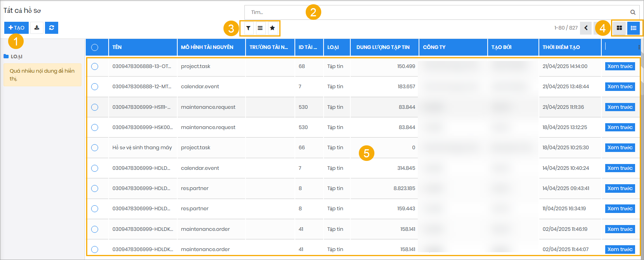Select Hồ sơ vệ sinh thang máy checkbox
The height and width of the screenshot is (260, 644).
pos(95,148)
